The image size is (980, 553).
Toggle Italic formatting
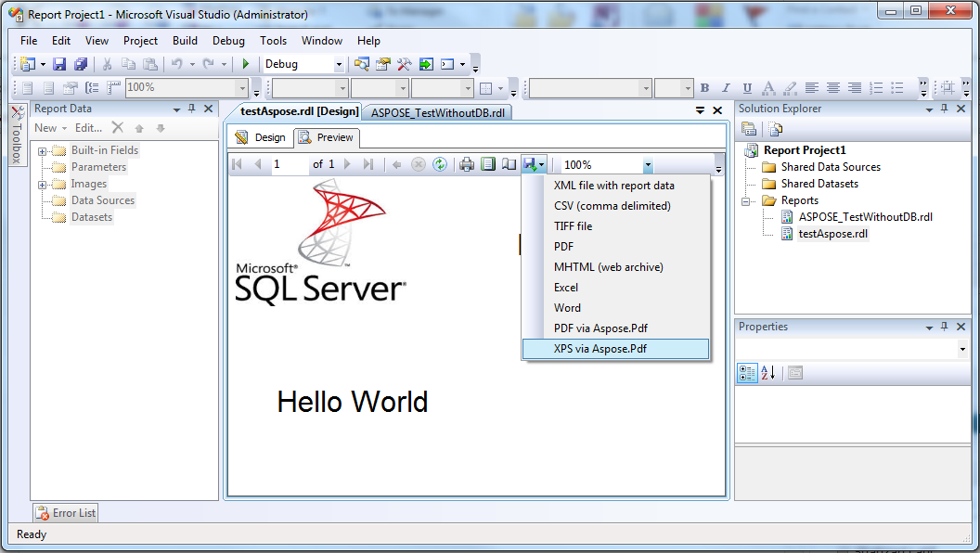[726, 88]
